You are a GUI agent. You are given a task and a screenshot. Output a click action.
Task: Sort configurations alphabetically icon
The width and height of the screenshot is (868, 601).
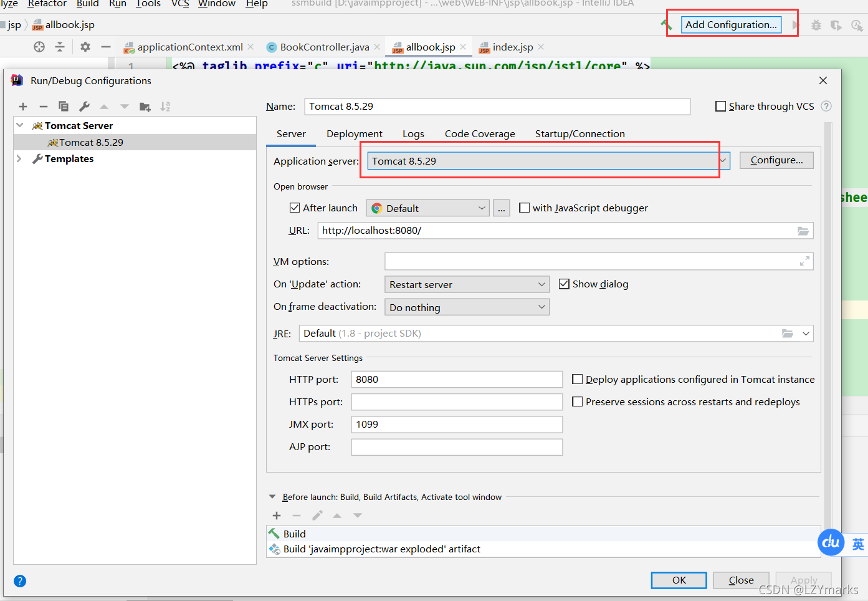[x=165, y=107]
